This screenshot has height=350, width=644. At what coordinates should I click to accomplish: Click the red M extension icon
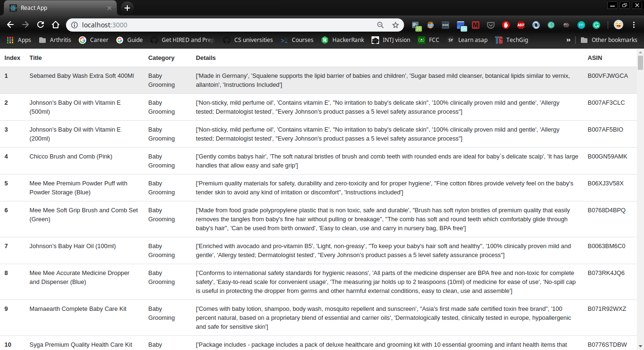pyautogui.click(x=476, y=25)
